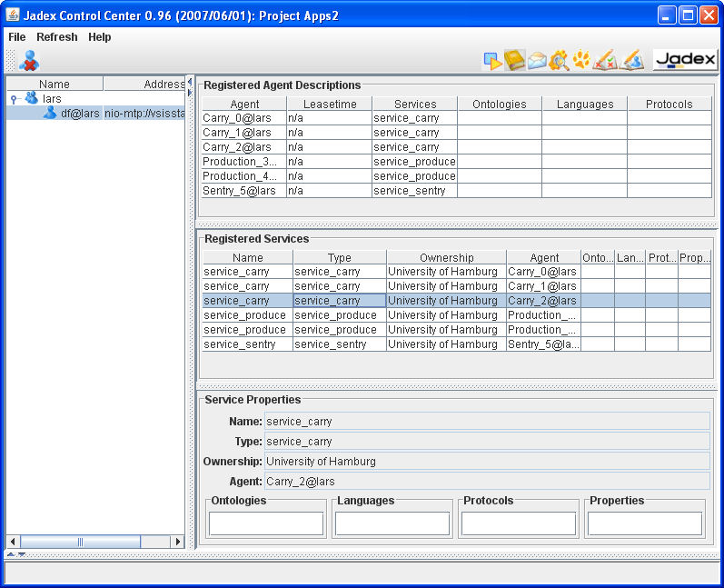724x588 pixels.
Task: Click the Carry_1@lars cell in Registered Services
Action: click(x=543, y=286)
